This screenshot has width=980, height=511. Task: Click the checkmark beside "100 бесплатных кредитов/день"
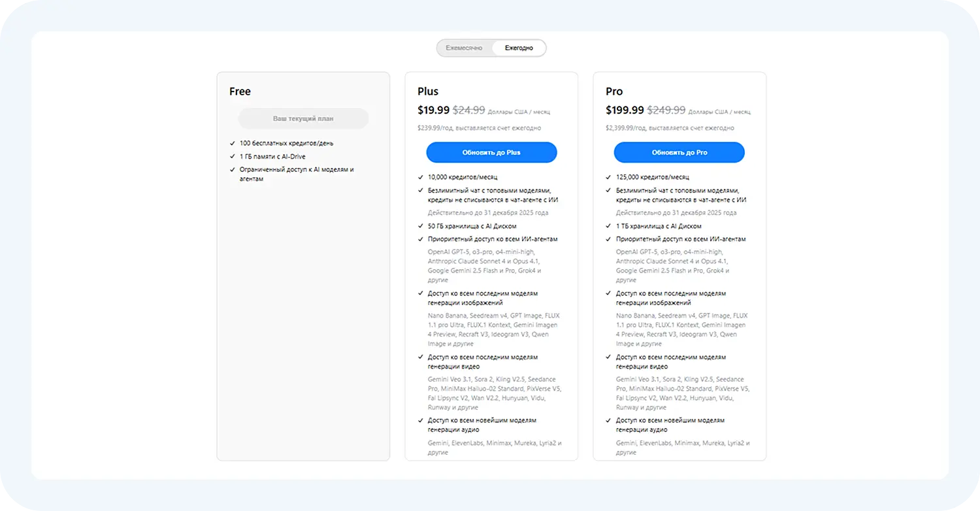233,142
